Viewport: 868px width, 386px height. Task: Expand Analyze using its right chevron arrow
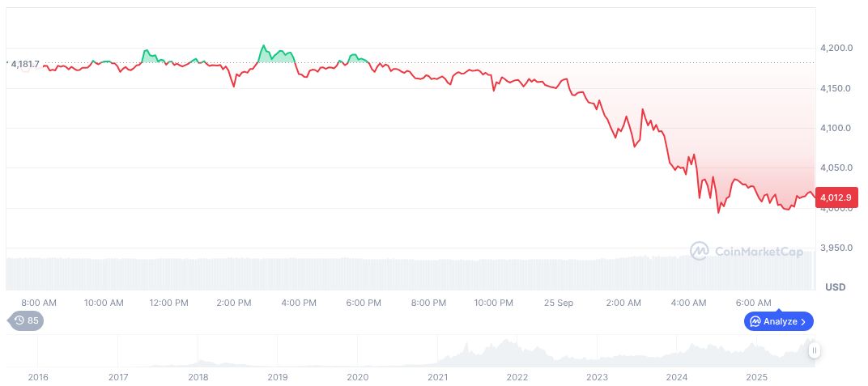click(x=803, y=321)
